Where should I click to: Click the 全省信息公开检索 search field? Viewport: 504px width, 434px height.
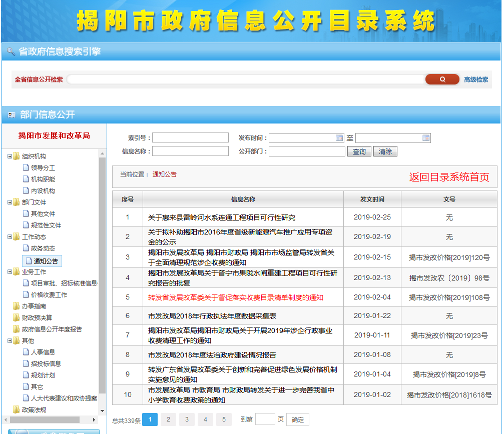tap(246, 79)
